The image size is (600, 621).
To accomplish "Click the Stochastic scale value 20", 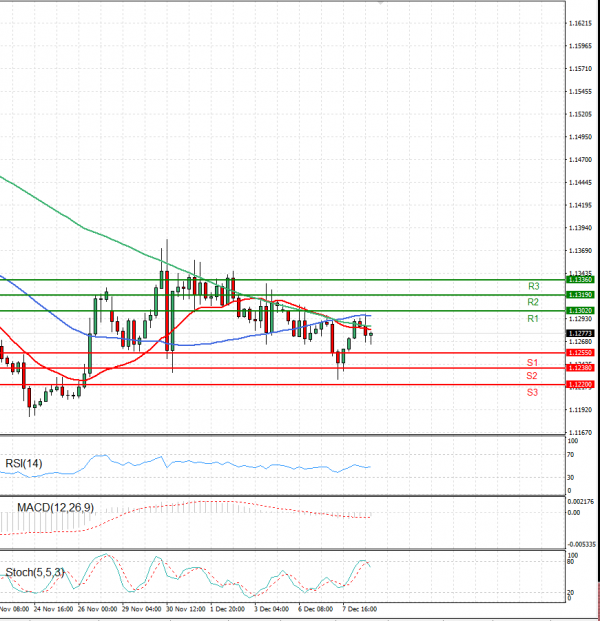I will pyautogui.click(x=571, y=592).
